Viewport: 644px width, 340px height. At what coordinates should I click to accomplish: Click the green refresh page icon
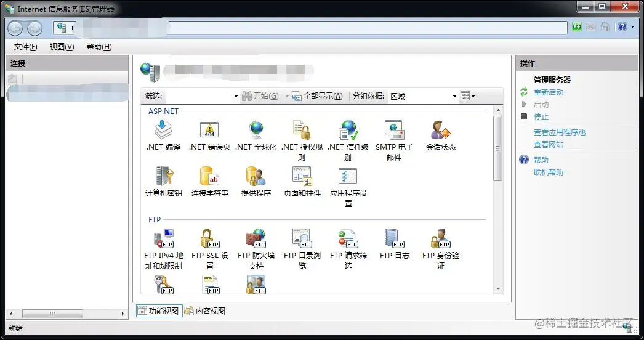pos(577,26)
